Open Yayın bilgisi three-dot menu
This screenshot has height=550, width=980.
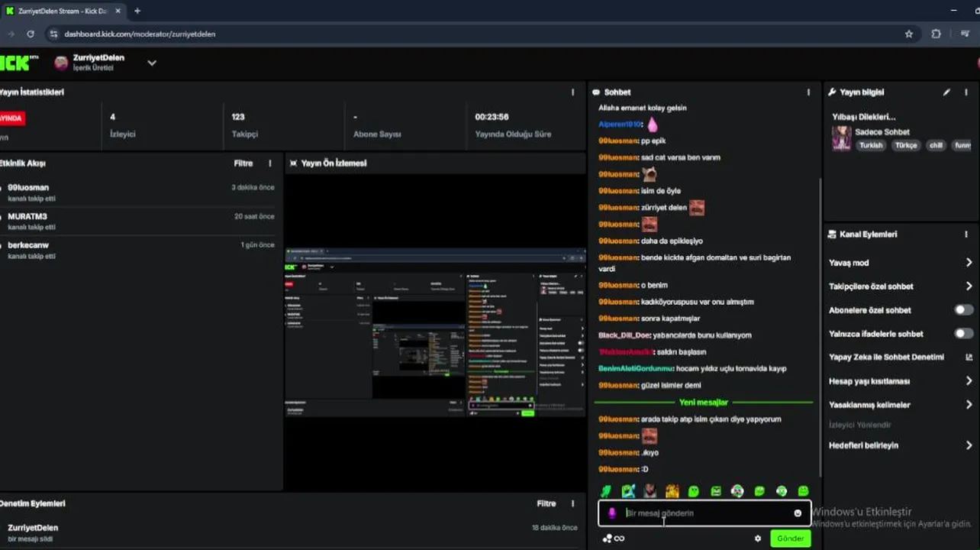966,92
